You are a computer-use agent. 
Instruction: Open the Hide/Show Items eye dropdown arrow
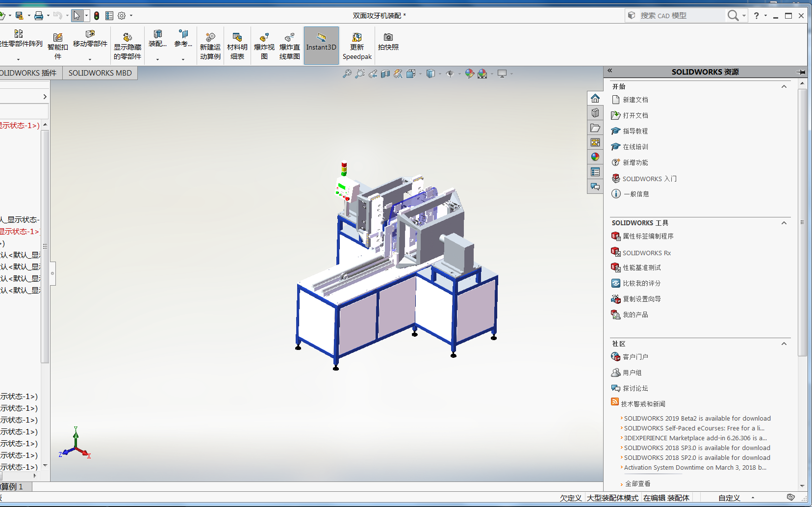coord(459,74)
